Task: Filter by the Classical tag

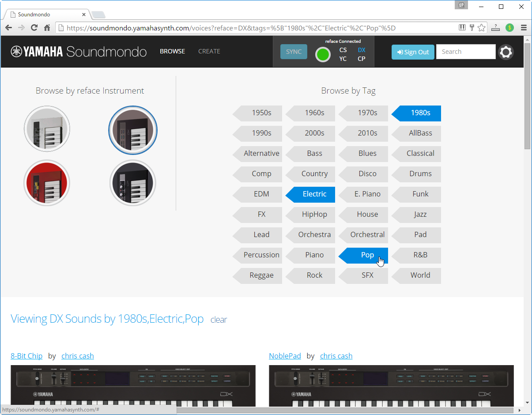Action: 416,154
